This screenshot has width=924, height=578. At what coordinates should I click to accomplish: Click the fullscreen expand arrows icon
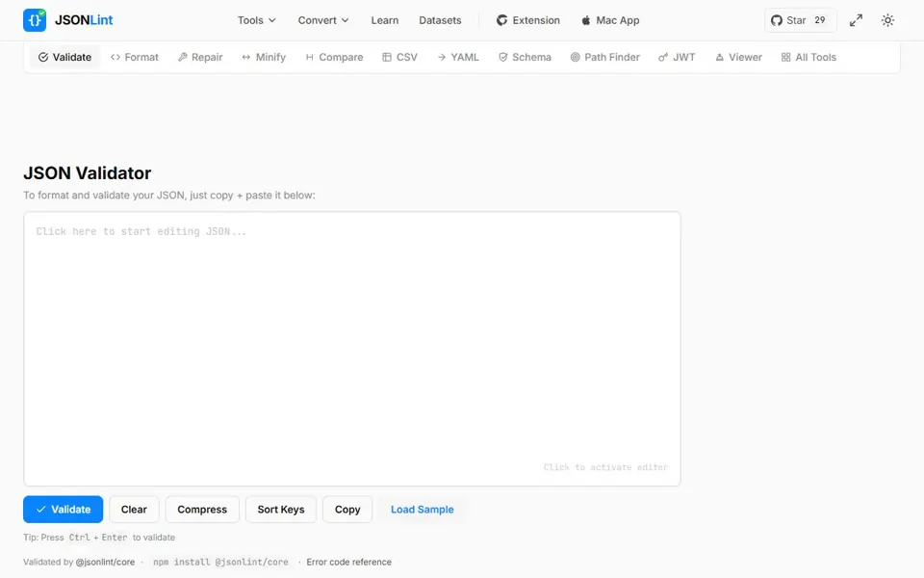[x=856, y=20]
